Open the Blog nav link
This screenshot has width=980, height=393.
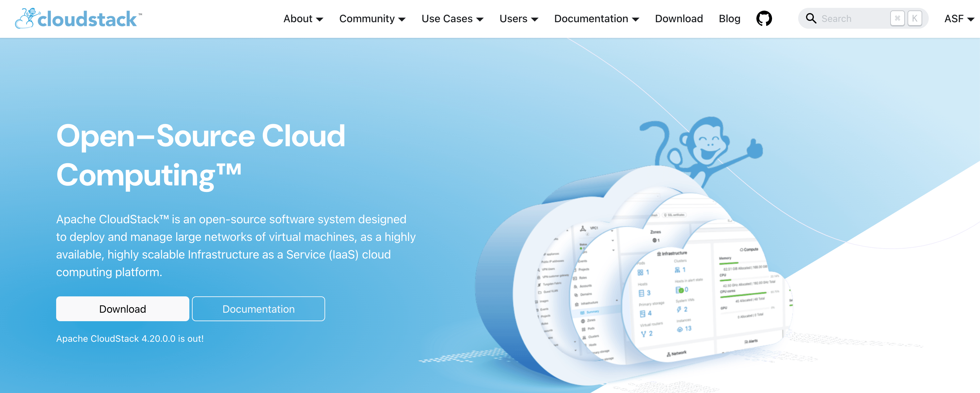coord(729,19)
